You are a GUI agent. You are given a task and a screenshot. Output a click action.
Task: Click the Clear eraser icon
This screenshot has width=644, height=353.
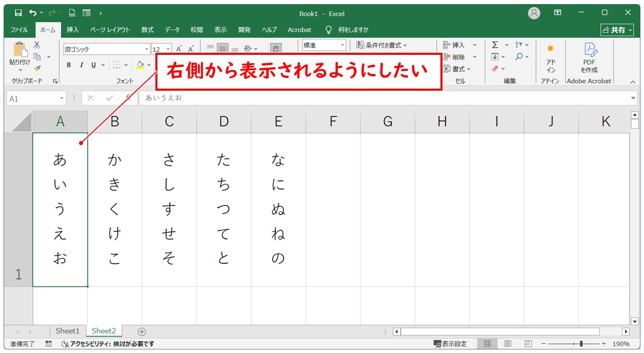(x=495, y=68)
